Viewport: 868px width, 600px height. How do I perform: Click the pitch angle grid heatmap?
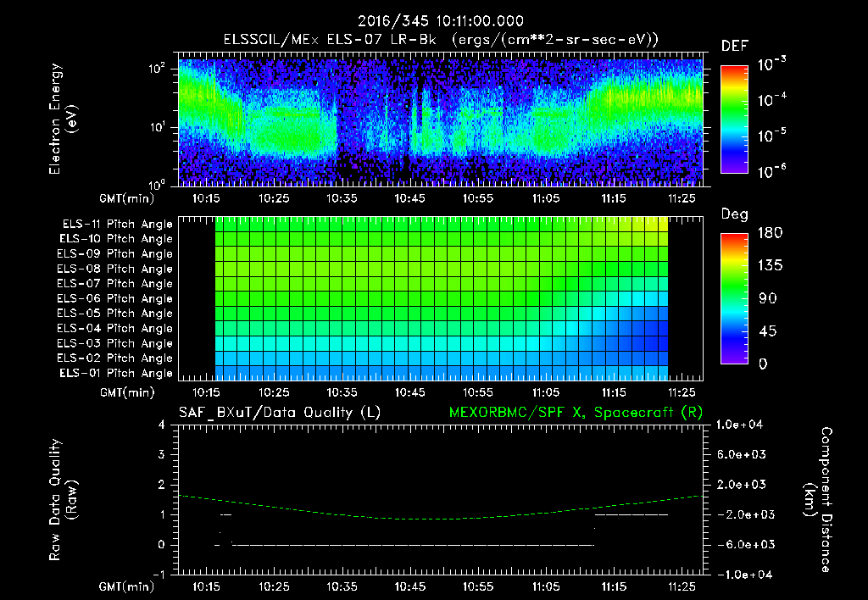(441, 299)
